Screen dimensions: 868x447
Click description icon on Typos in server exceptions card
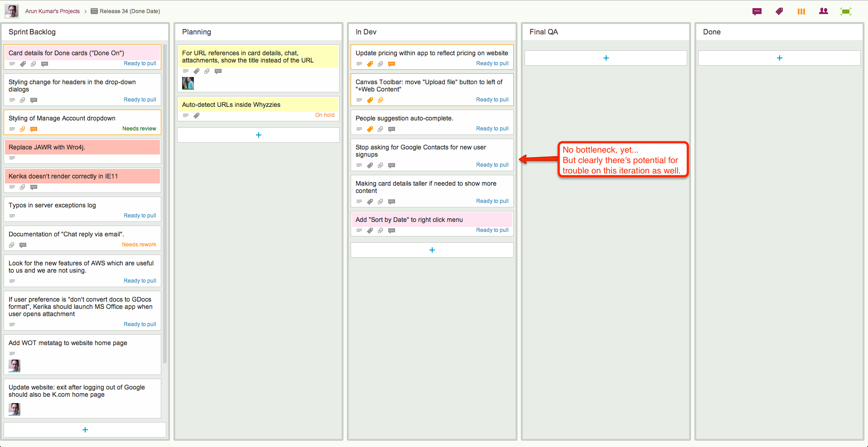pos(12,216)
